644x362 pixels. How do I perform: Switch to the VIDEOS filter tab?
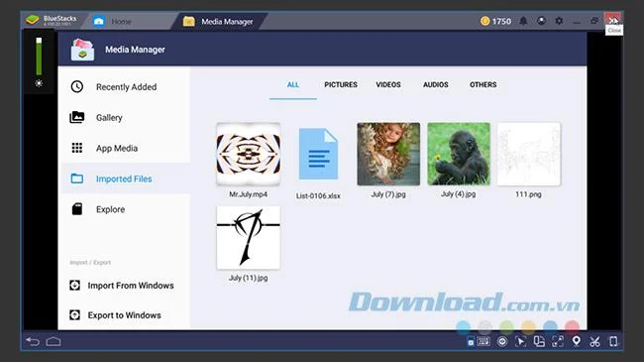pyautogui.click(x=388, y=84)
